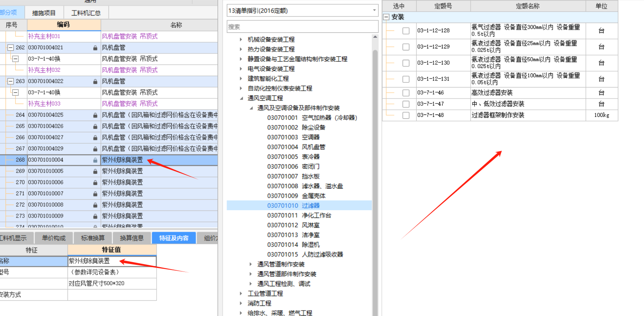Open the 13清单指引(2016定额) dropdown
This screenshot has height=316, width=644.
(x=374, y=11)
